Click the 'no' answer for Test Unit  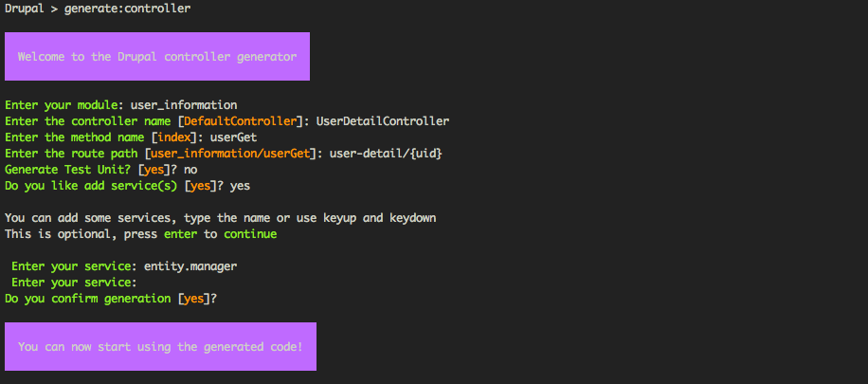[x=190, y=170]
